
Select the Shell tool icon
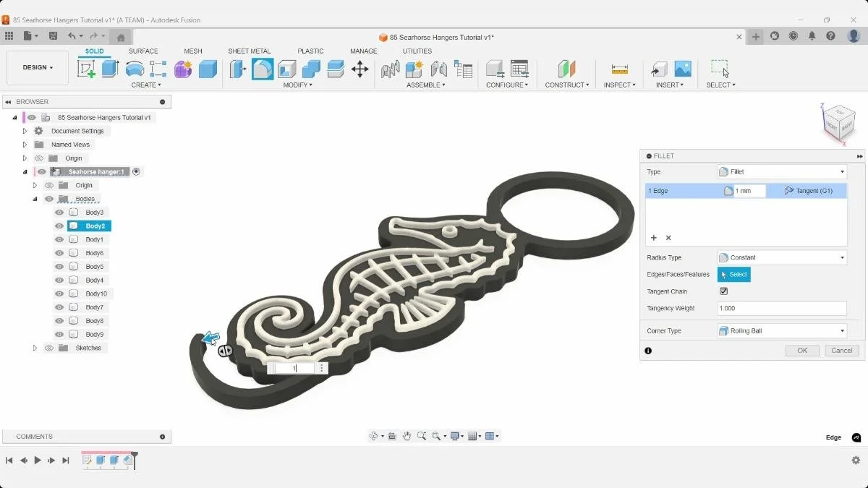pos(287,69)
